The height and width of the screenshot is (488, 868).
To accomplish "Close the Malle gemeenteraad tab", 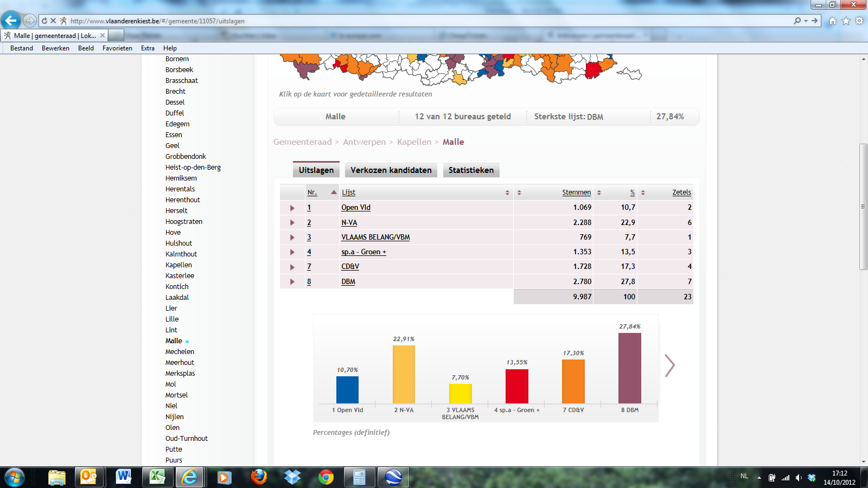I will pyautogui.click(x=103, y=35).
